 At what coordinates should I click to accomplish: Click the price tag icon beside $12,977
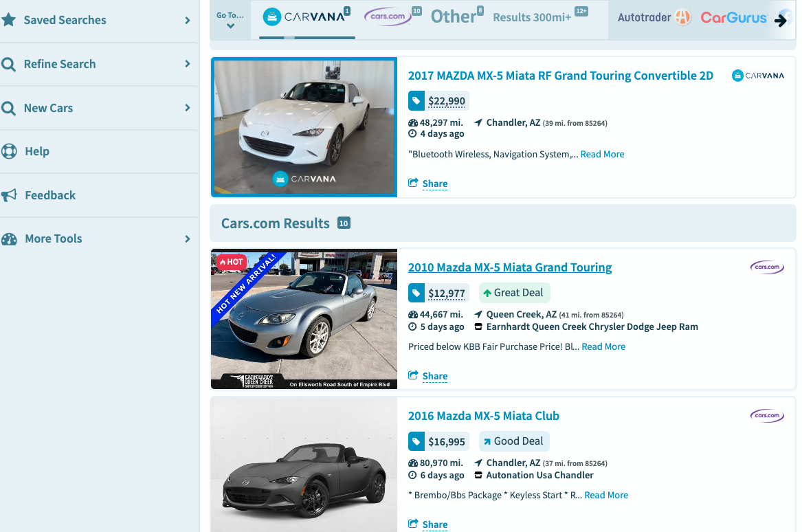point(416,293)
